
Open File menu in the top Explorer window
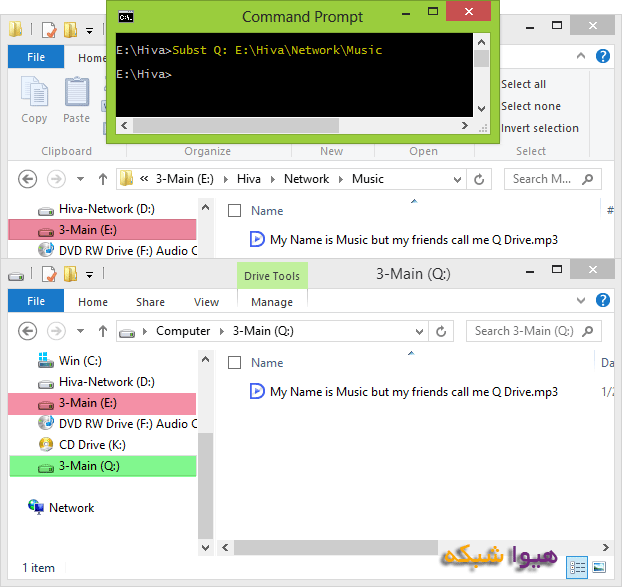tap(36, 57)
